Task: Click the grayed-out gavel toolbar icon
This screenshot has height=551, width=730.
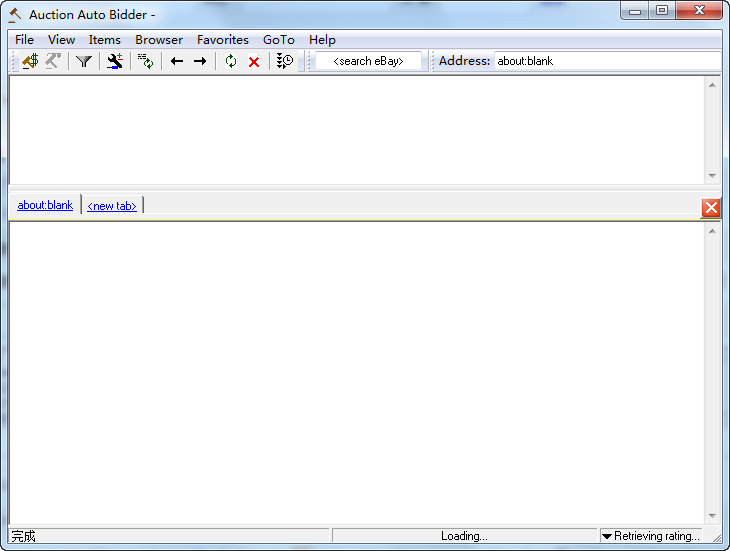Action: (53, 61)
